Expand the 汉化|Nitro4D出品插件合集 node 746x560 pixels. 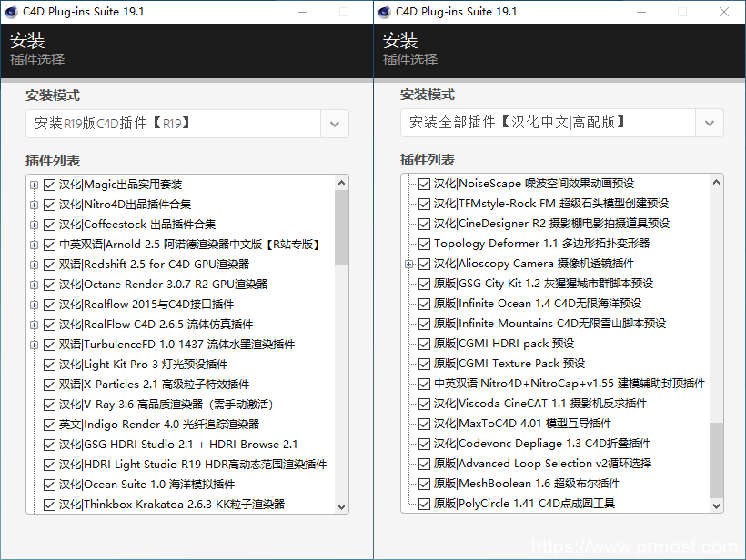35,205
